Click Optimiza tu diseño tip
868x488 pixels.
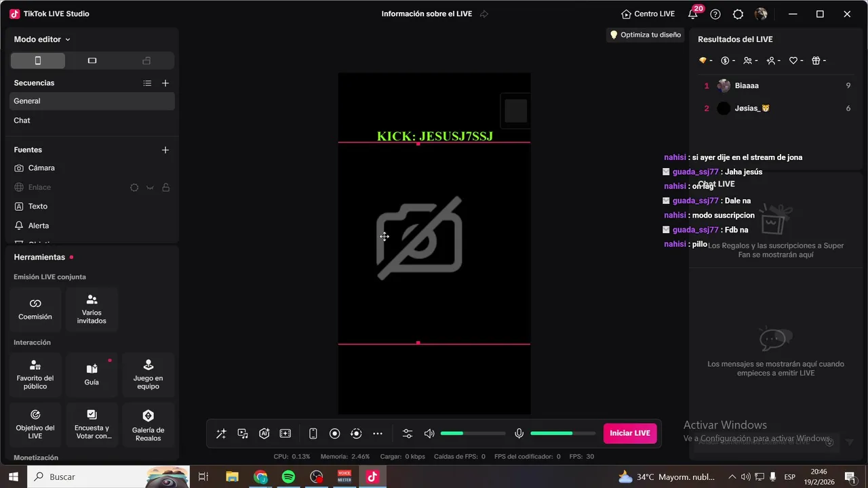(x=645, y=35)
